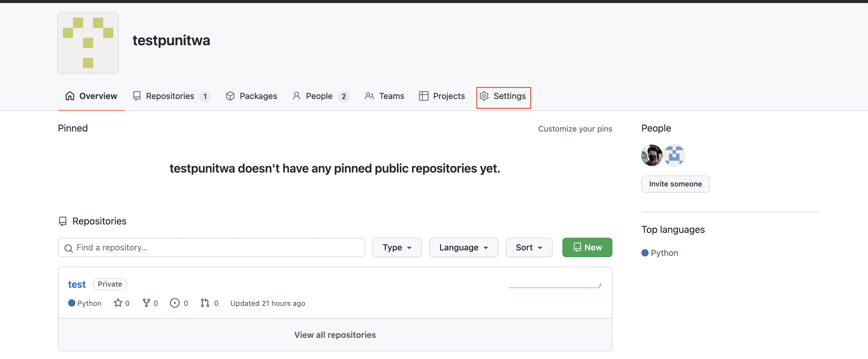Image resolution: width=868 pixels, height=359 pixels.
Task: Click the issues icon on test repository
Action: 175,303
